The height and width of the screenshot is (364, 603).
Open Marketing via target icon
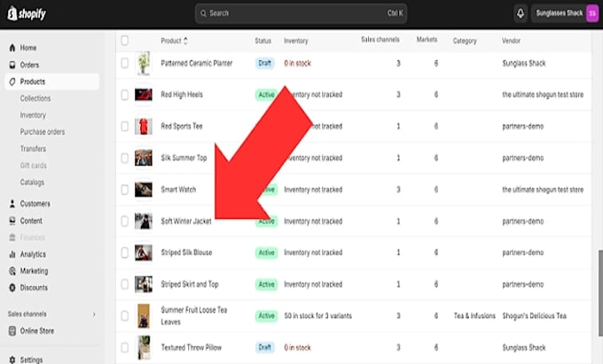[12, 271]
